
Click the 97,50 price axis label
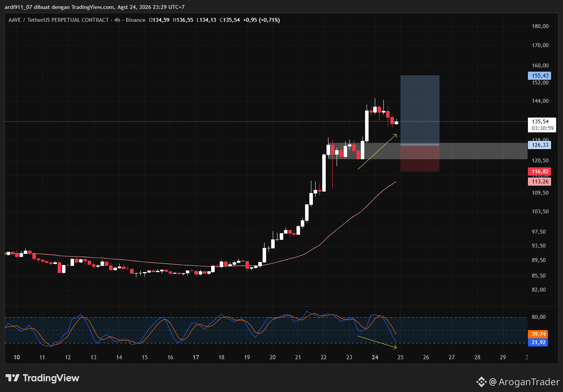point(539,232)
